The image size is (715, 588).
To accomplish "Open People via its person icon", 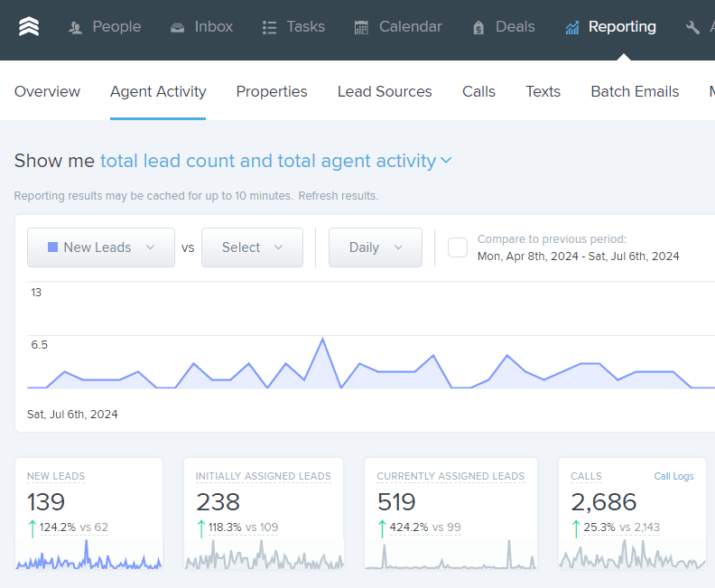I will point(75,28).
